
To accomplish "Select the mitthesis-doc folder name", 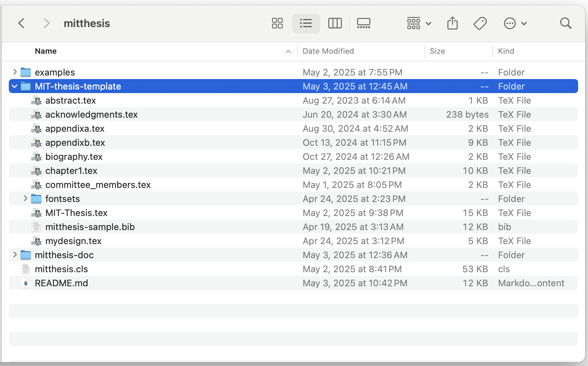I will [64, 255].
